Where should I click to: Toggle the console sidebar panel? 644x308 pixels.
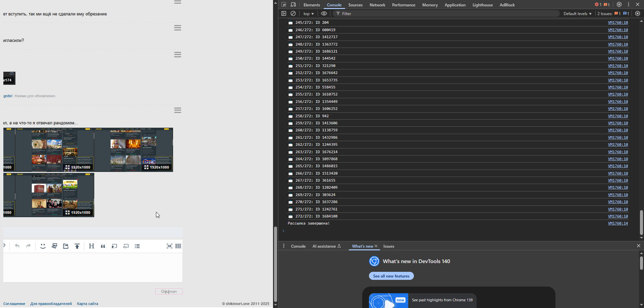pyautogui.click(x=284, y=14)
